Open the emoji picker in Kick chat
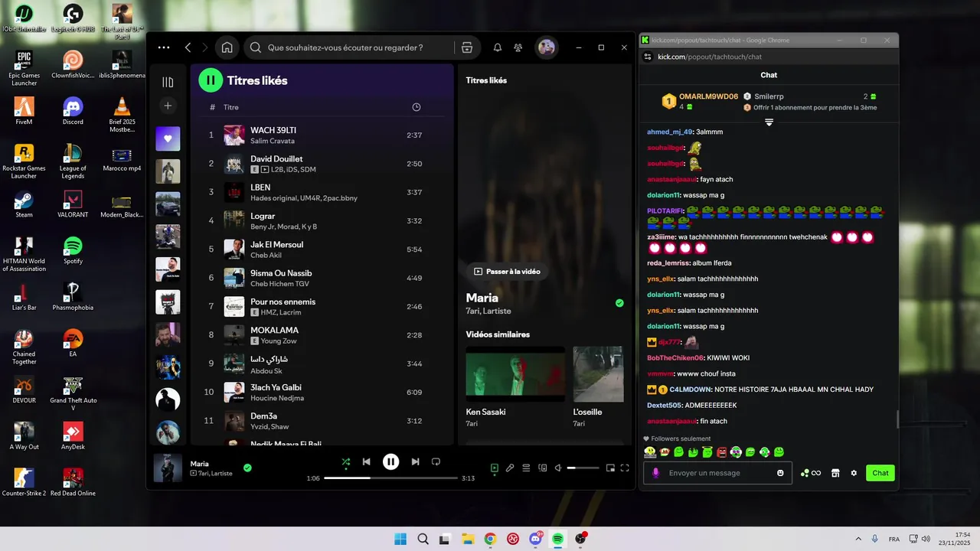 point(780,473)
